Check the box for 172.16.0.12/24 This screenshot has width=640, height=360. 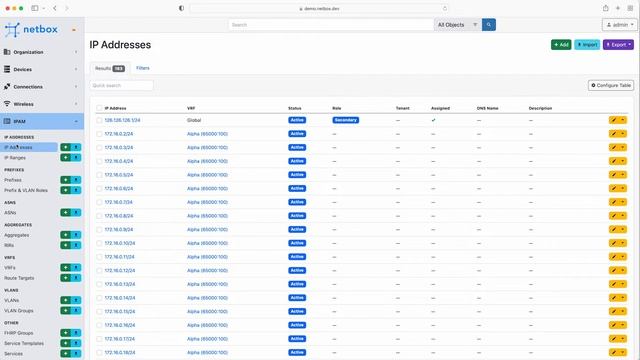tap(99, 271)
